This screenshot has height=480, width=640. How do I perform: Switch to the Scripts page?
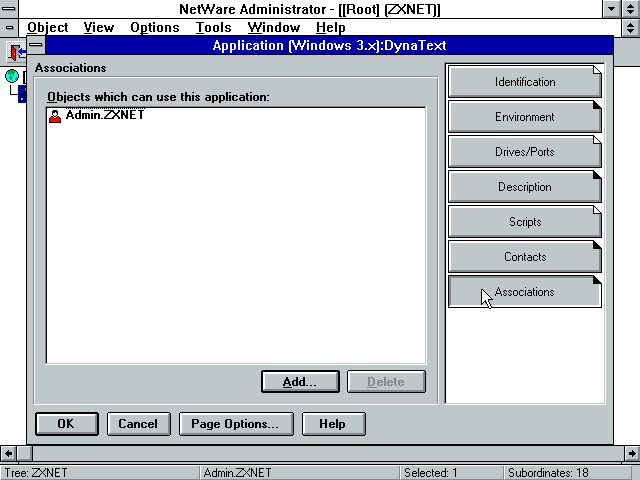tap(524, 222)
